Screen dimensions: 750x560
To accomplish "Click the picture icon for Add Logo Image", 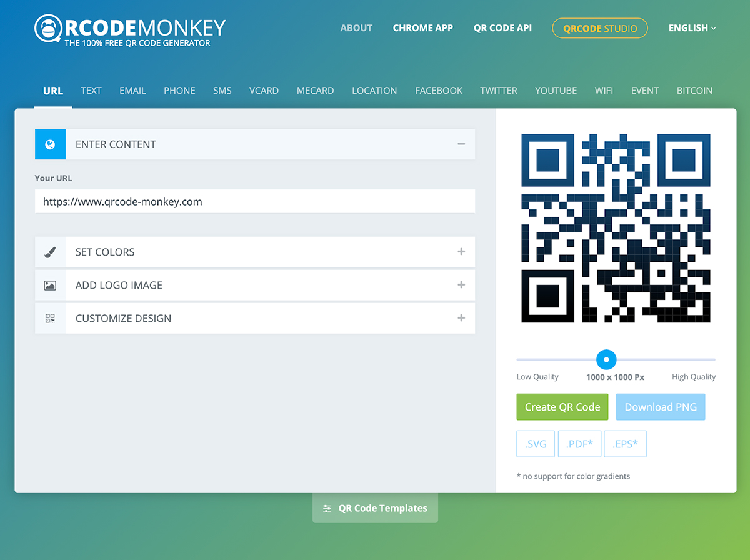I will [50, 286].
